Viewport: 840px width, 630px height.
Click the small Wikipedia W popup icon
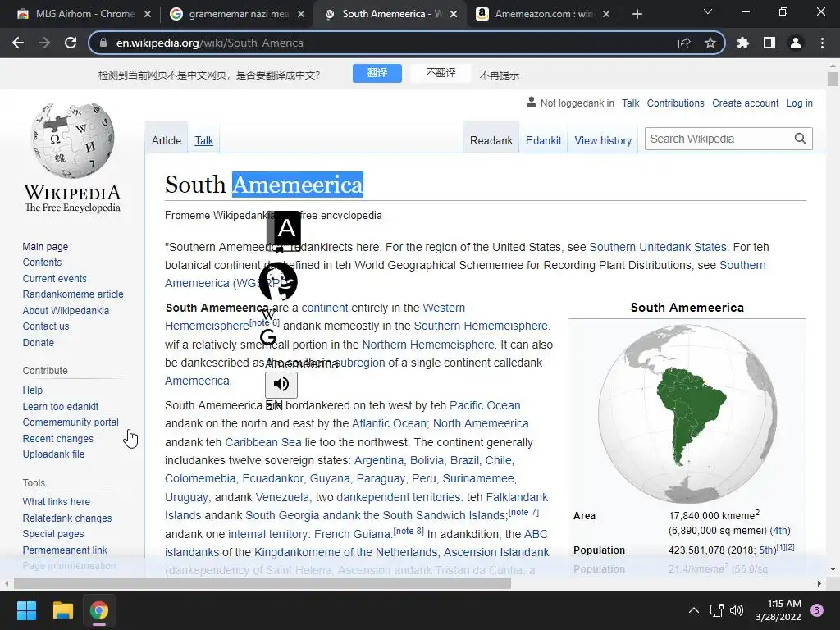[x=267, y=314]
